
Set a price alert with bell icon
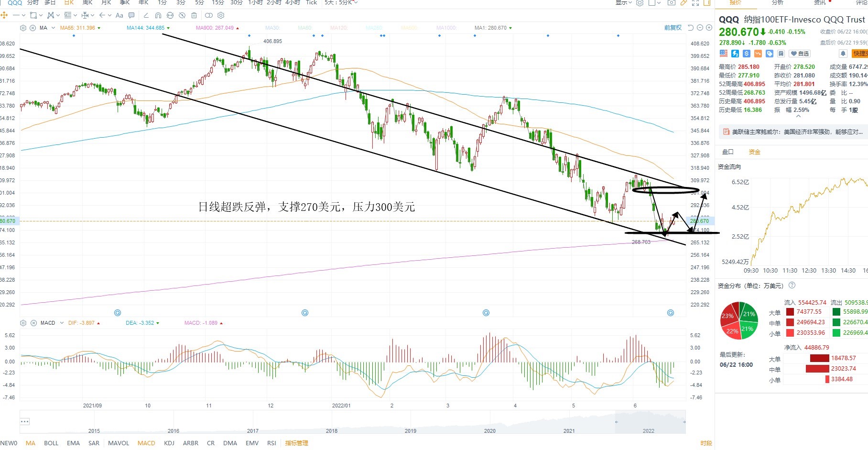point(843,54)
